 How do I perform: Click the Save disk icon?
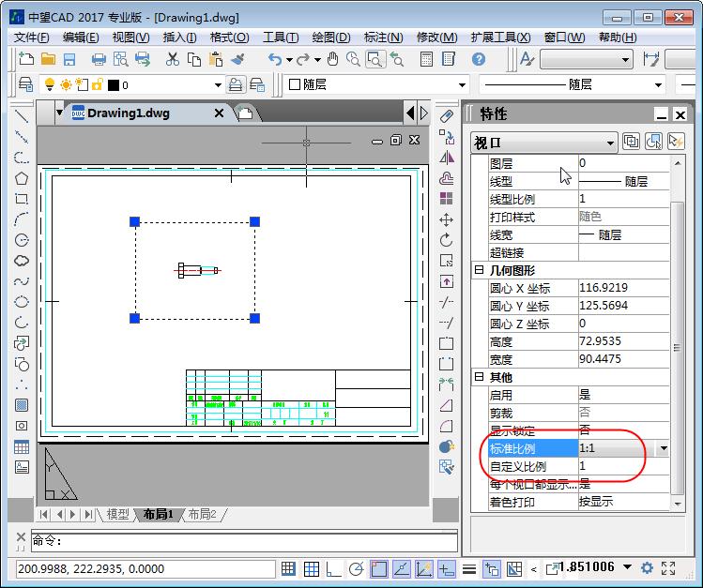69,59
